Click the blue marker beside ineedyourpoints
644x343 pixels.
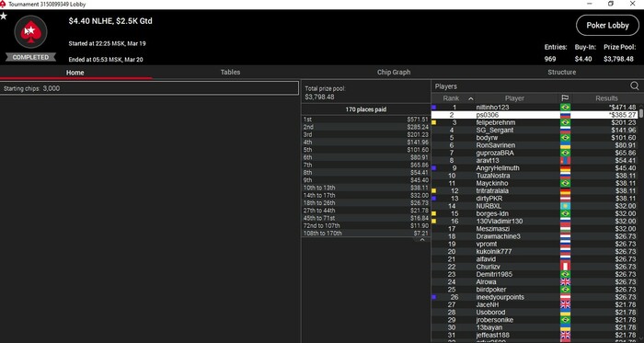433,297
